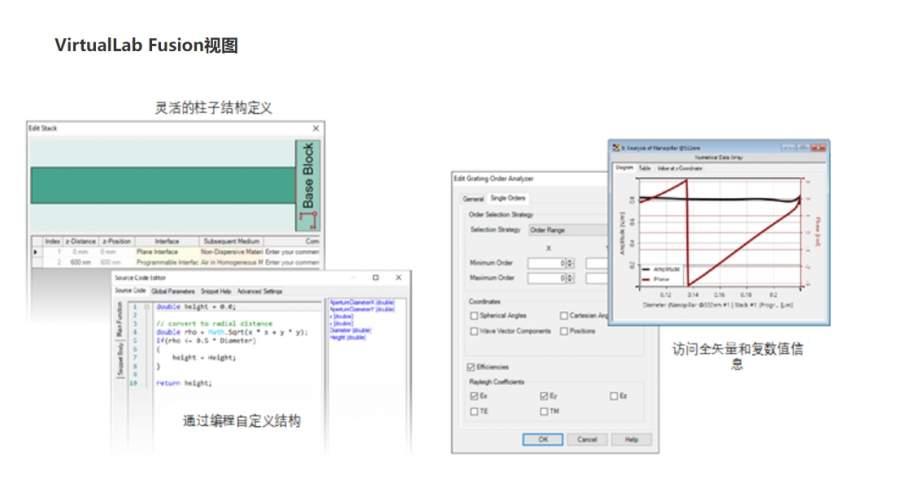
Task: Select the vertical Main Function tab
Action: tap(120, 320)
